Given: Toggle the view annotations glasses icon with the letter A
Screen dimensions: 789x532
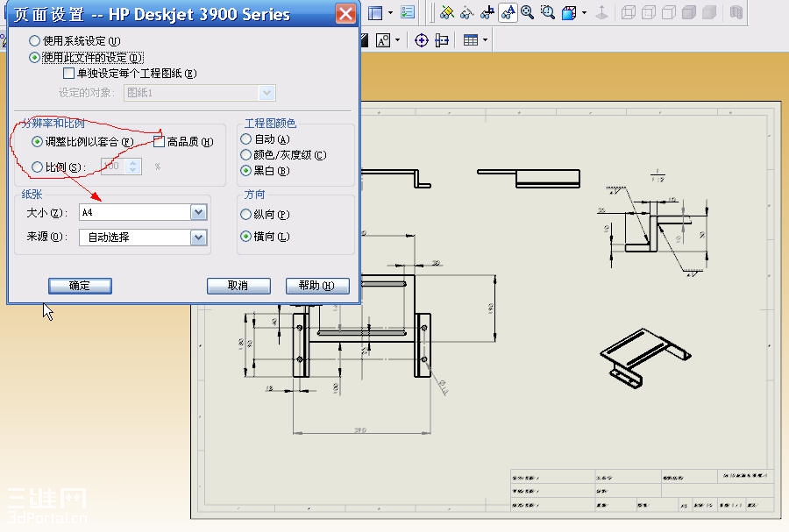Looking at the screenshot, I should (x=508, y=12).
